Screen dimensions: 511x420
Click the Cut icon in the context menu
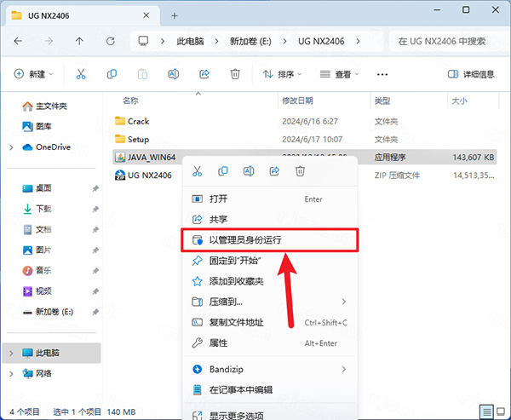click(x=198, y=171)
